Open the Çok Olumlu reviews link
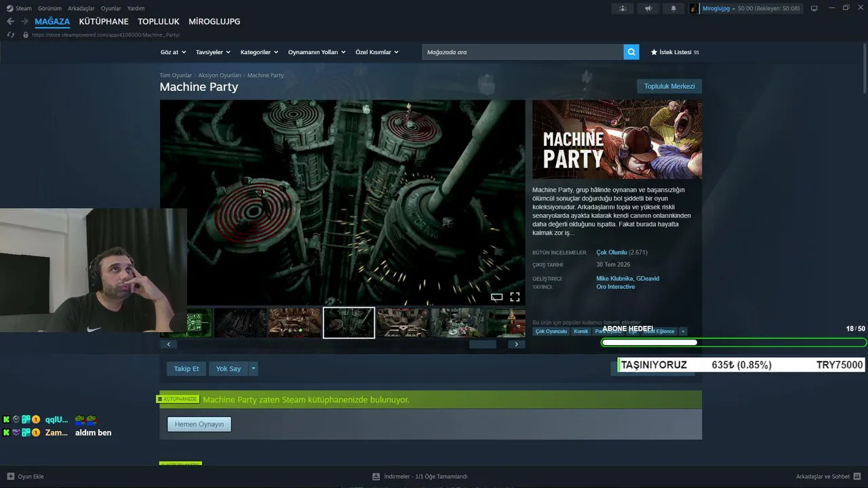 click(x=612, y=252)
